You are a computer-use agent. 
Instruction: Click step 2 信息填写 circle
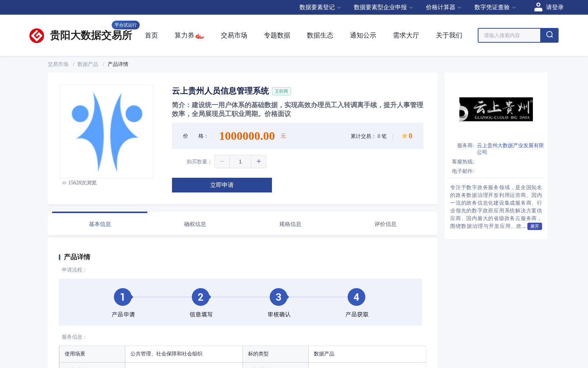(201, 297)
